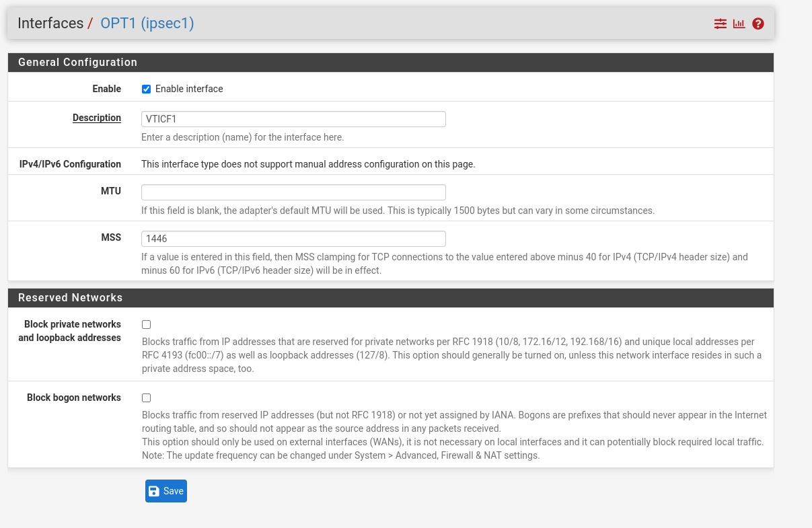Click the IPv4/IPv6 Configuration notice text

coord(307,163)
